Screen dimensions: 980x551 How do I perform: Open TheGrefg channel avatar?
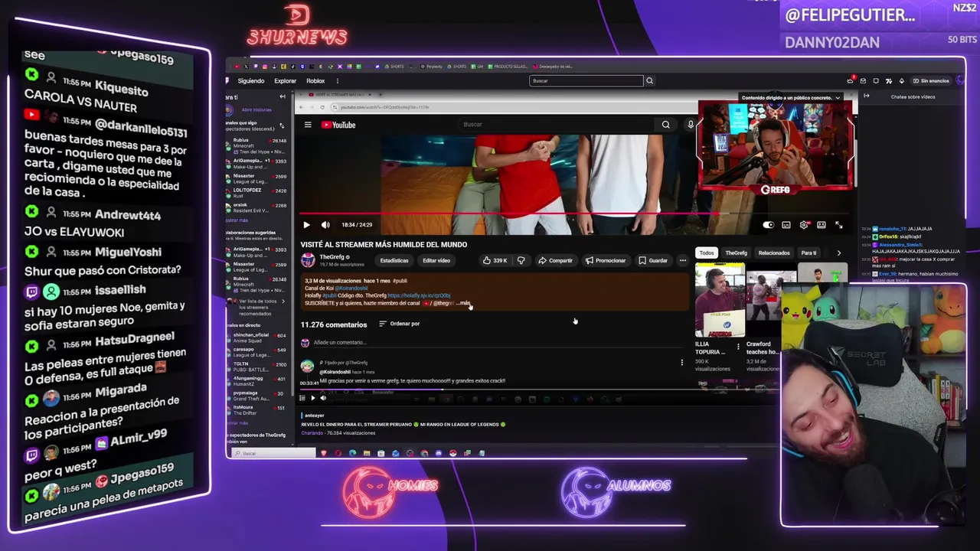(x=308, y=260)
